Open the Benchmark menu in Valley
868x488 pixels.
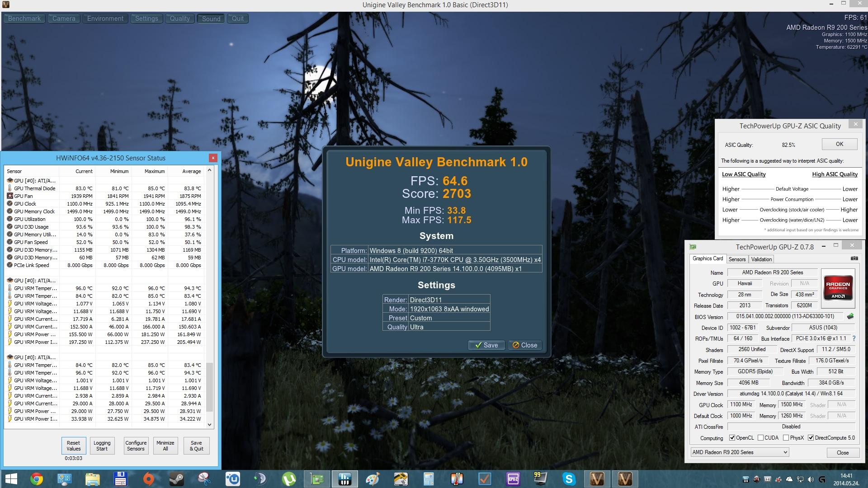tap(24, 19)
